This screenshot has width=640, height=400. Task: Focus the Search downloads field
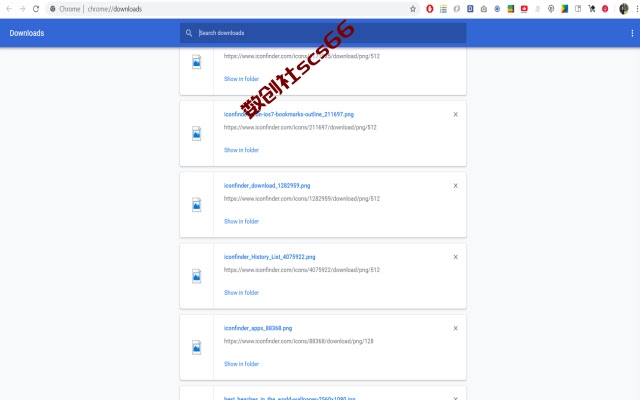point(323,33)
